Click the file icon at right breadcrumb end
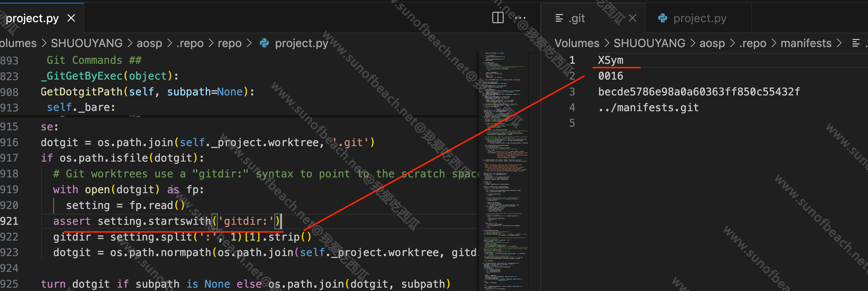The width and height of the screenshot is (868, 291). point(856,43)
